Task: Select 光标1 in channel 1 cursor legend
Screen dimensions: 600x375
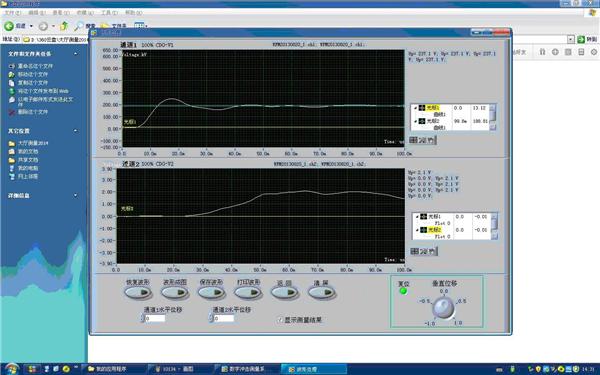Action: tap(433, 108)
